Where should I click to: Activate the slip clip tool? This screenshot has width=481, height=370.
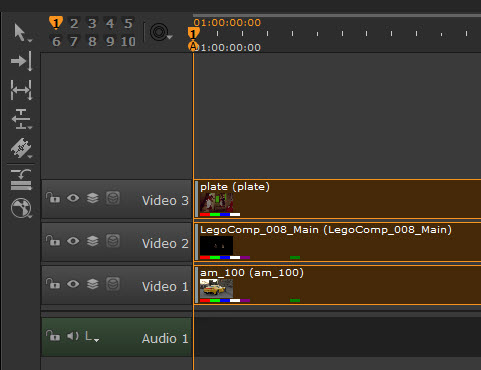coord(21,90)
